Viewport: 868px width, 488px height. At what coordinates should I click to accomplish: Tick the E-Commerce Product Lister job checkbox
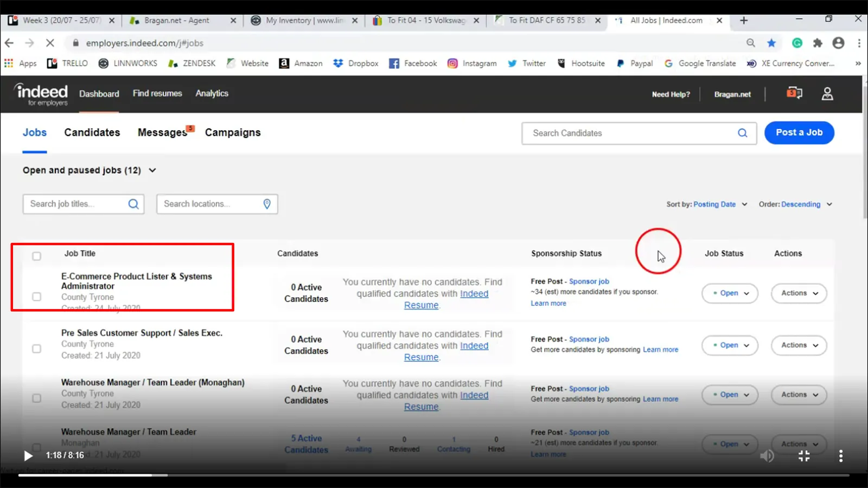pos(36,297)
